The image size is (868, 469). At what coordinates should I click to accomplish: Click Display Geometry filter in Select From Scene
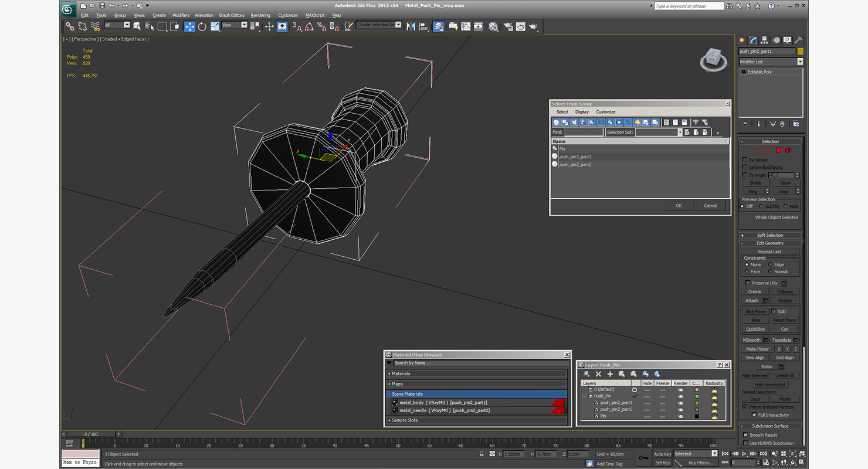point(557,123)
